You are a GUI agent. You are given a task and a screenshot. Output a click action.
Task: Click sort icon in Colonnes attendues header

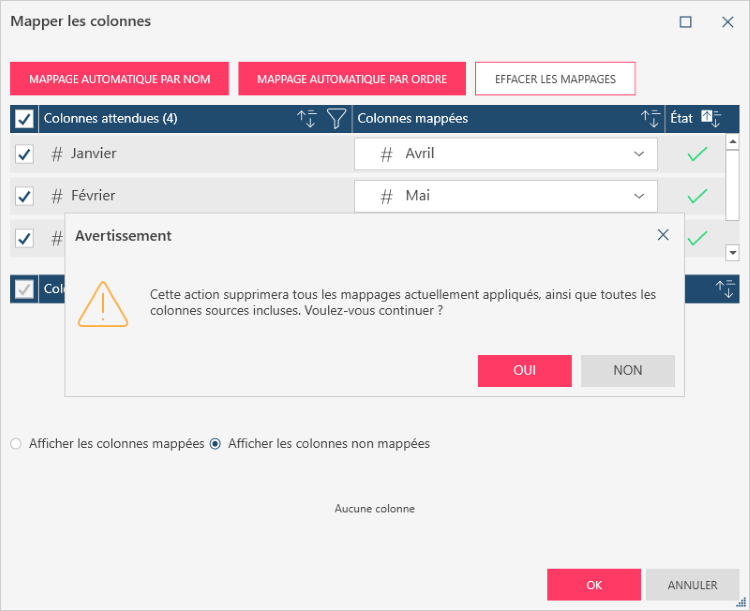coord(307,119)
